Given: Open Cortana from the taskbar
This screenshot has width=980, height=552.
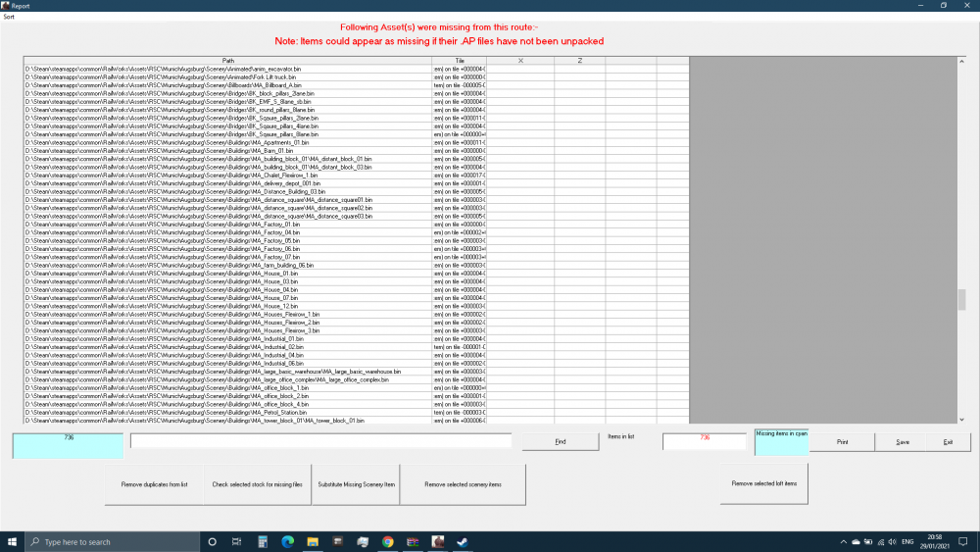Looking at the screenshot, I should click(212, 542).
